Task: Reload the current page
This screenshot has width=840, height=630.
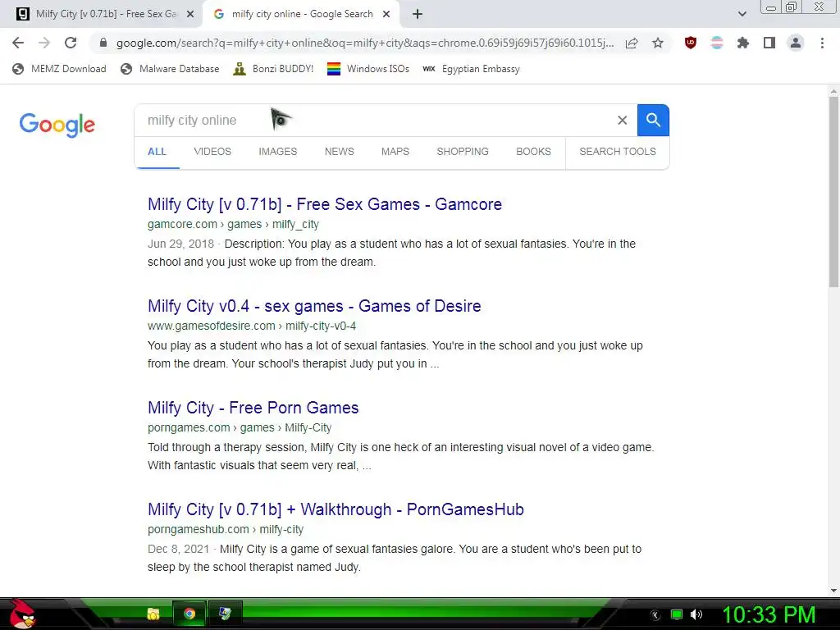Action: pos(71,43)
